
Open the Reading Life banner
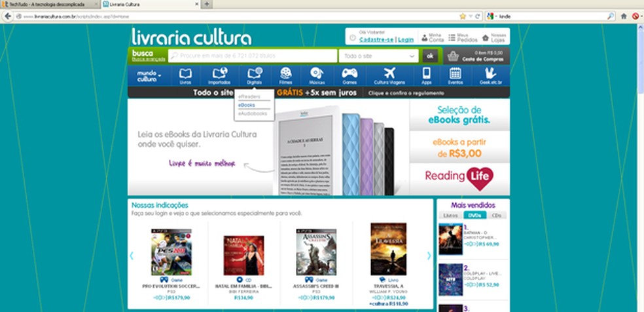(x=459, y=179)
